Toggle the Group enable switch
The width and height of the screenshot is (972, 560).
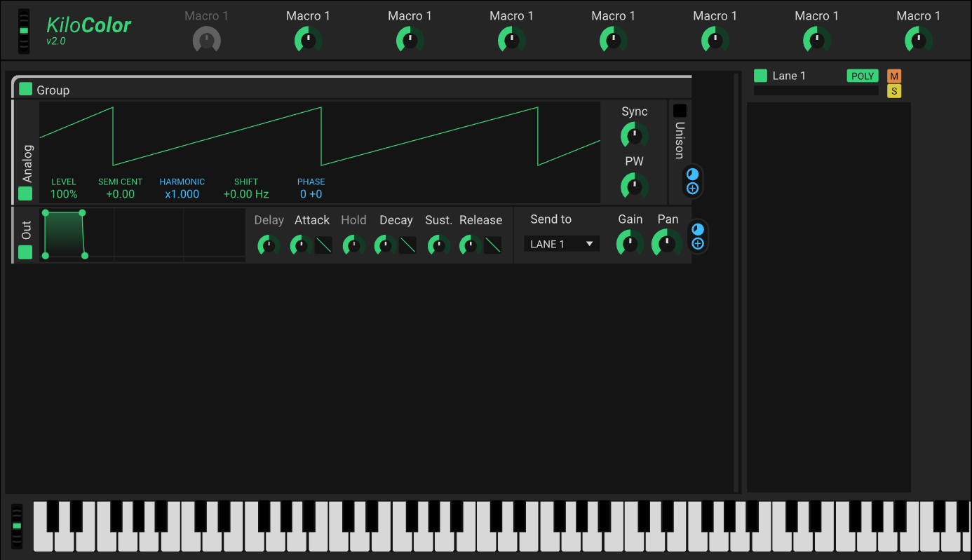25,90
